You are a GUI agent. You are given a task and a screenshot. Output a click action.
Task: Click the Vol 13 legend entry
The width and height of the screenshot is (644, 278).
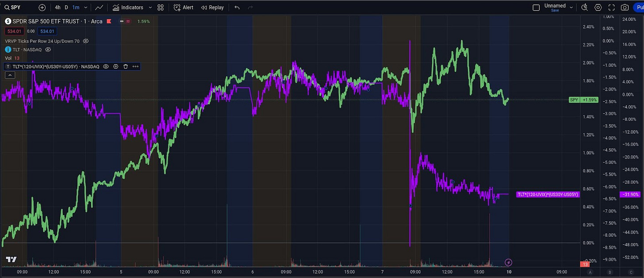click(x=12, y=58)
